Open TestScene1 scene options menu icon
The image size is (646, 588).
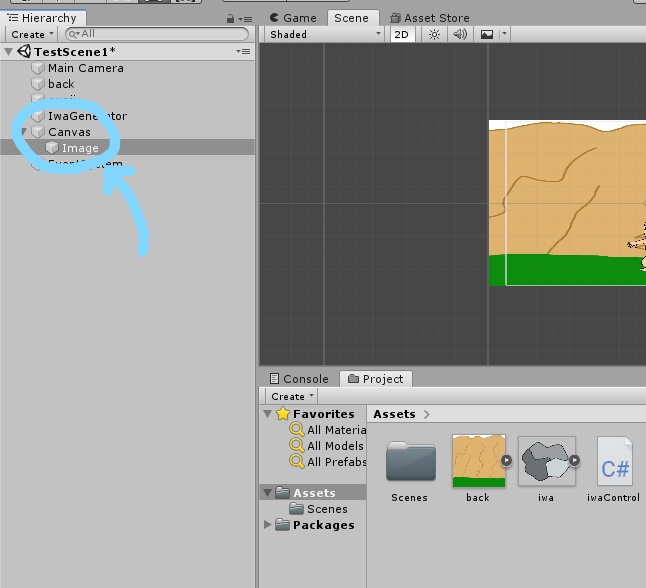(243, 52)
